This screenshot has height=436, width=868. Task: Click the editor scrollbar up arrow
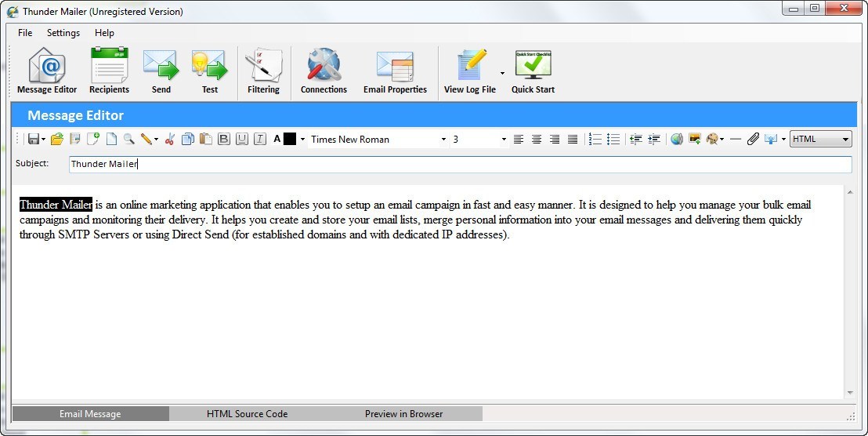[x=850, y=192]
